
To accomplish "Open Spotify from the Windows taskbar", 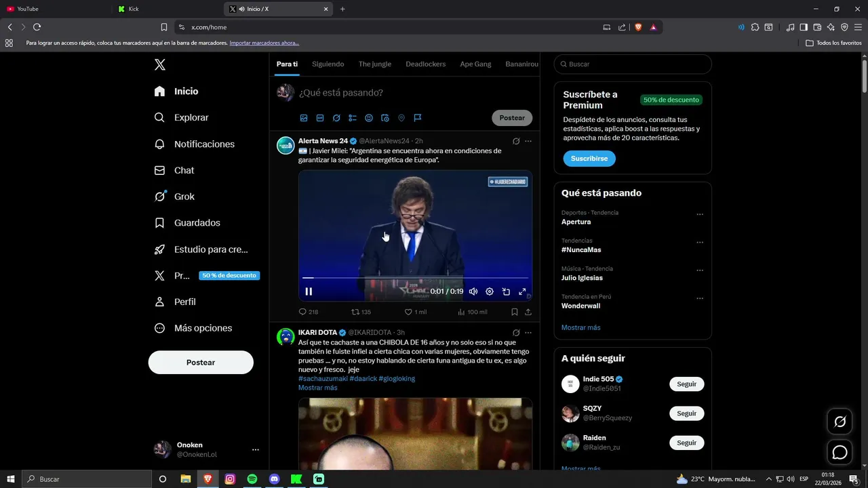I will click(x=252, y=479).
